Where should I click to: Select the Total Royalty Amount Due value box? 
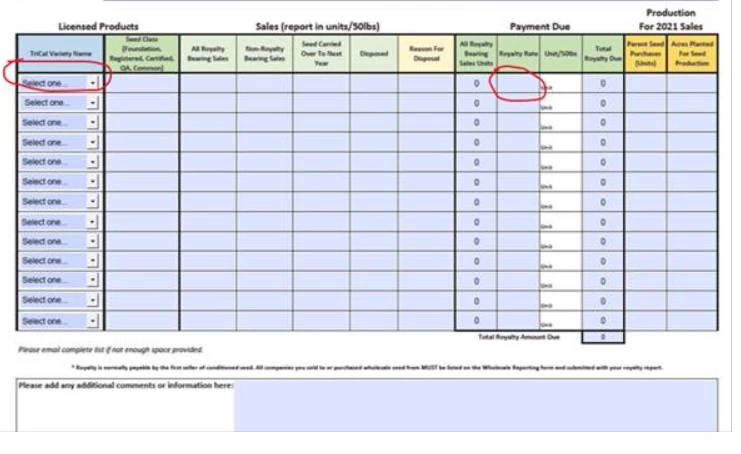point(603,337)
